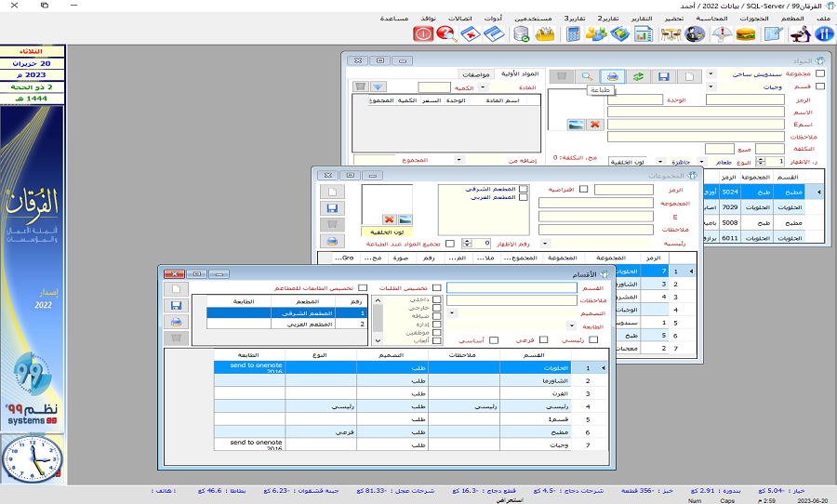Expand the التصميم dropdown in الأقسام
Viewport: 837px width, 504px height.
click(x=451, y=313)
